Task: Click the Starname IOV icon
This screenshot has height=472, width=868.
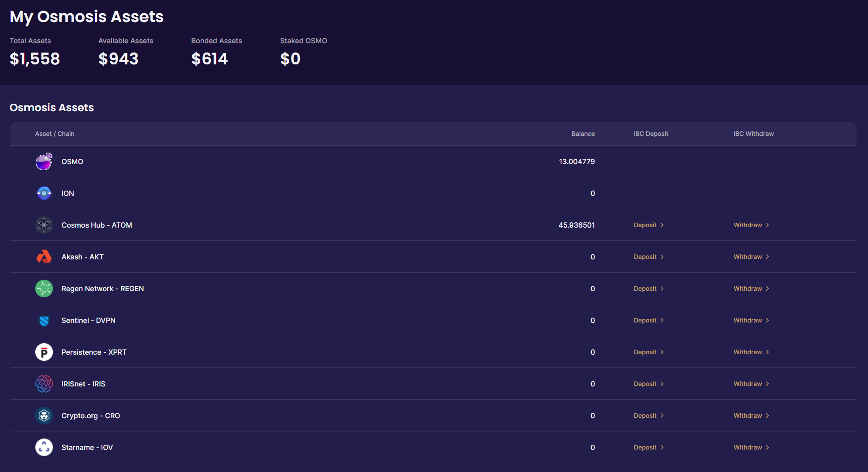Action: click(x=44, y=447)
